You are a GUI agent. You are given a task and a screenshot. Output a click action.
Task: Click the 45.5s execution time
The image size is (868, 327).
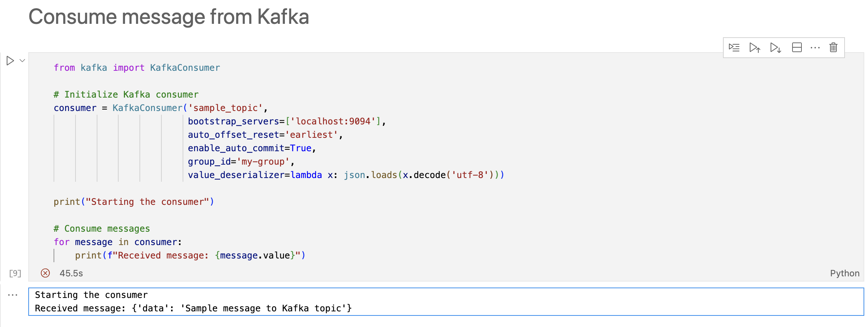(x=71, y=273)
